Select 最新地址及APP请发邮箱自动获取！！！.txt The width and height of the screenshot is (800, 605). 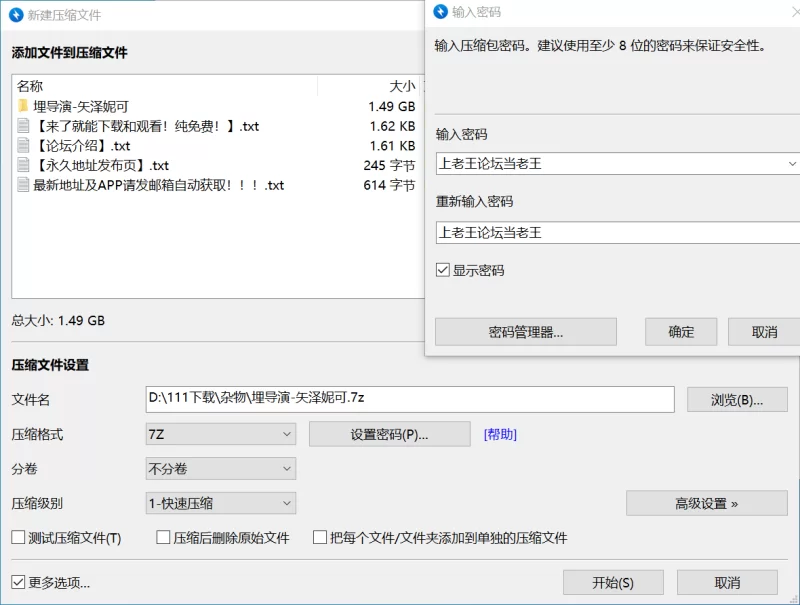click(218, 185)
